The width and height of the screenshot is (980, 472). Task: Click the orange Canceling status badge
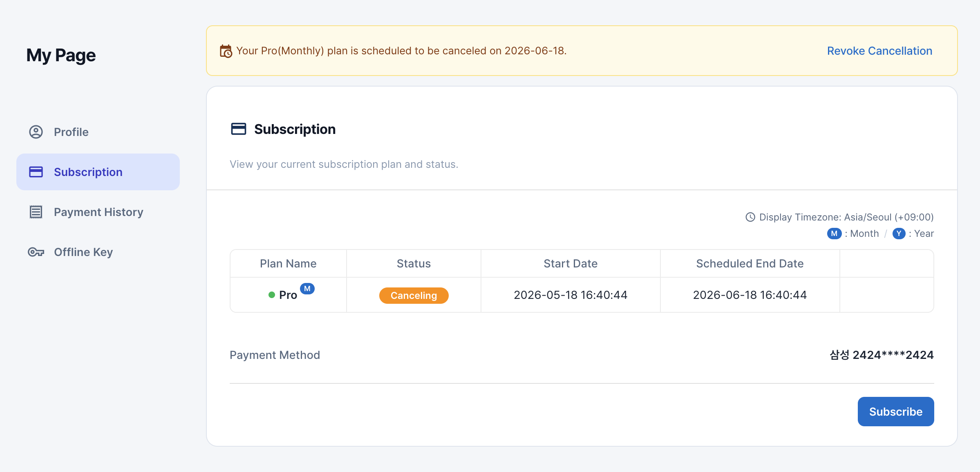click(414, 295)
